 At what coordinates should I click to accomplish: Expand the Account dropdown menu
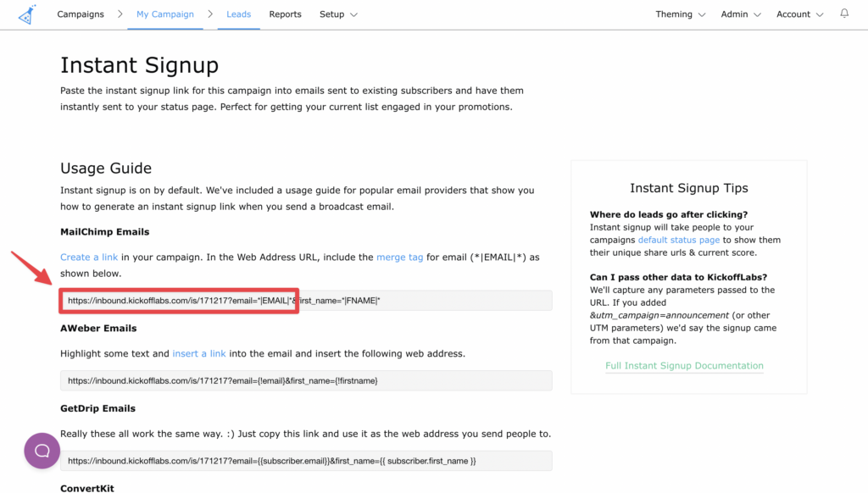click(x=799, y=14)
